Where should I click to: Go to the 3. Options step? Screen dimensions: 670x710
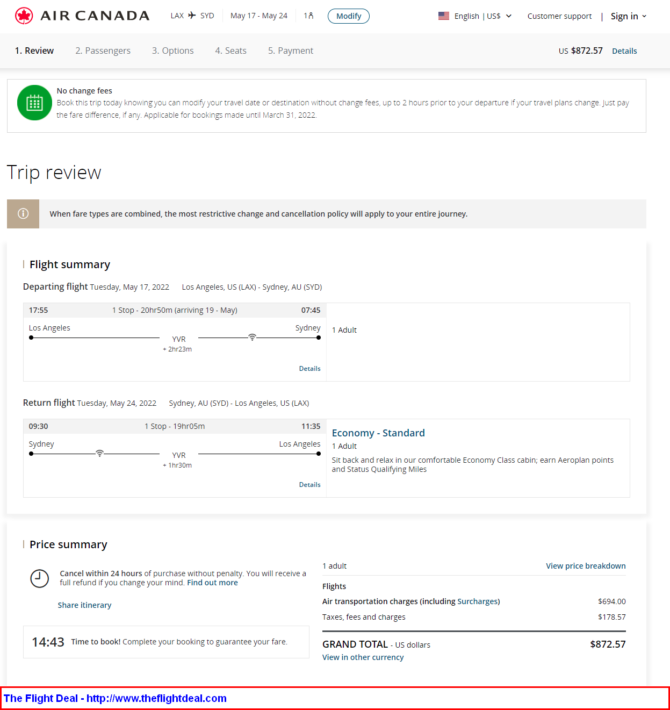[x=172, y=51]
